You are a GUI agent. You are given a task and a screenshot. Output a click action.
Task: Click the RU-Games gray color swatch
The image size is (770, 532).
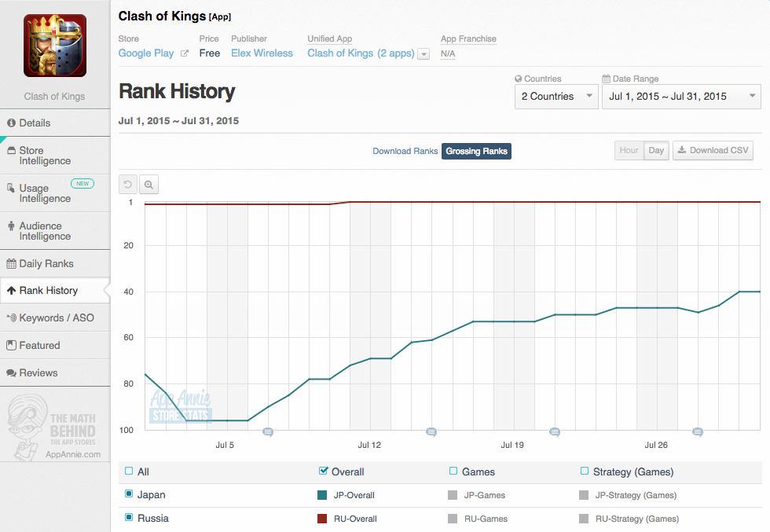click(x=453, y=518)
